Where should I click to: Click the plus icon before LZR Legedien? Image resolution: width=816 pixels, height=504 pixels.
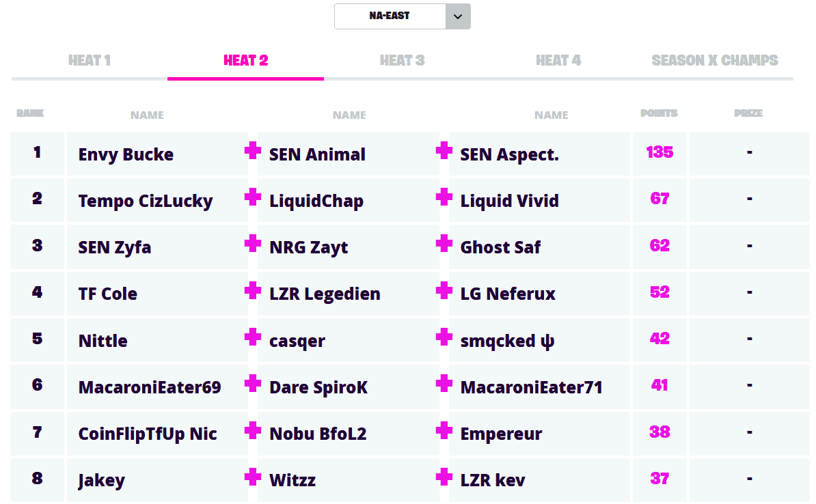253,290
